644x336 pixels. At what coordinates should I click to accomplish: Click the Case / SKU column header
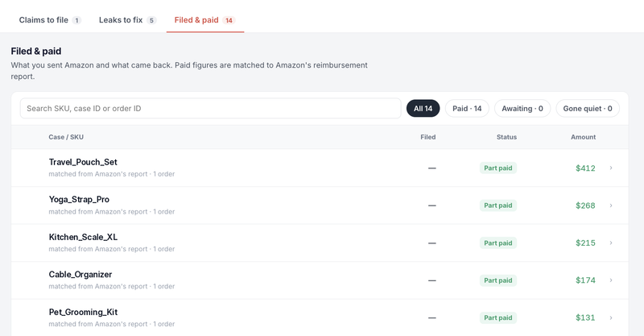click(x=66, y=137)
